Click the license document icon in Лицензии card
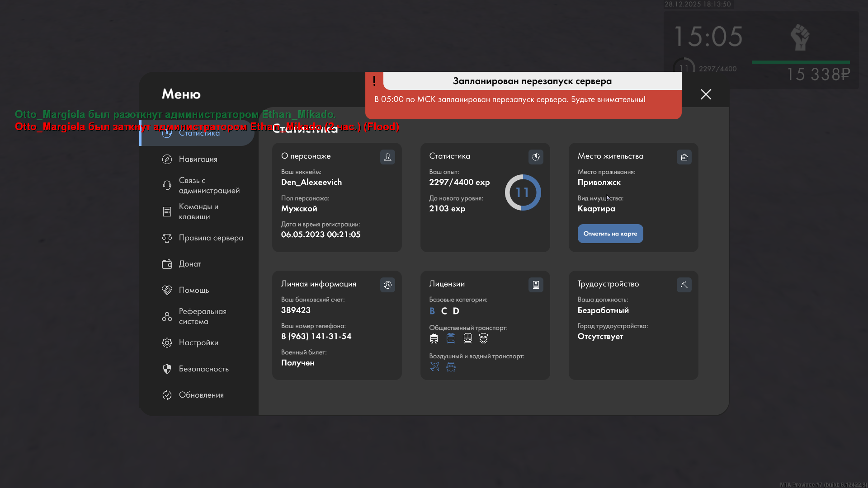This screenshot has width=868, height=488. [536, 285]
